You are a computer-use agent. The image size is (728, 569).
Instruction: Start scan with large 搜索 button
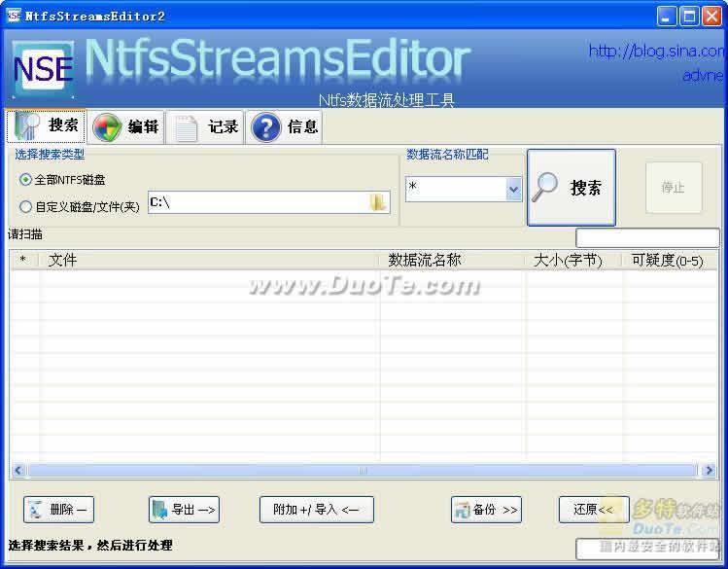(572, 188)
